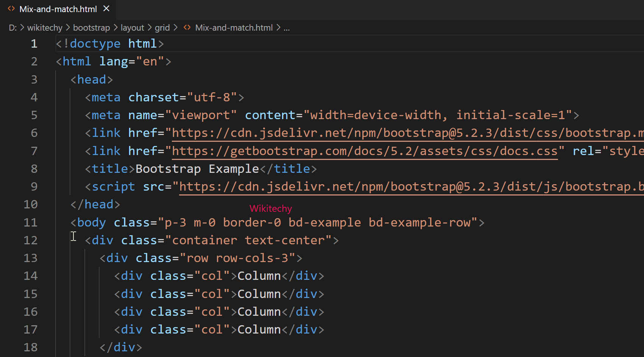Click the tab's close X button

(106, 9)
